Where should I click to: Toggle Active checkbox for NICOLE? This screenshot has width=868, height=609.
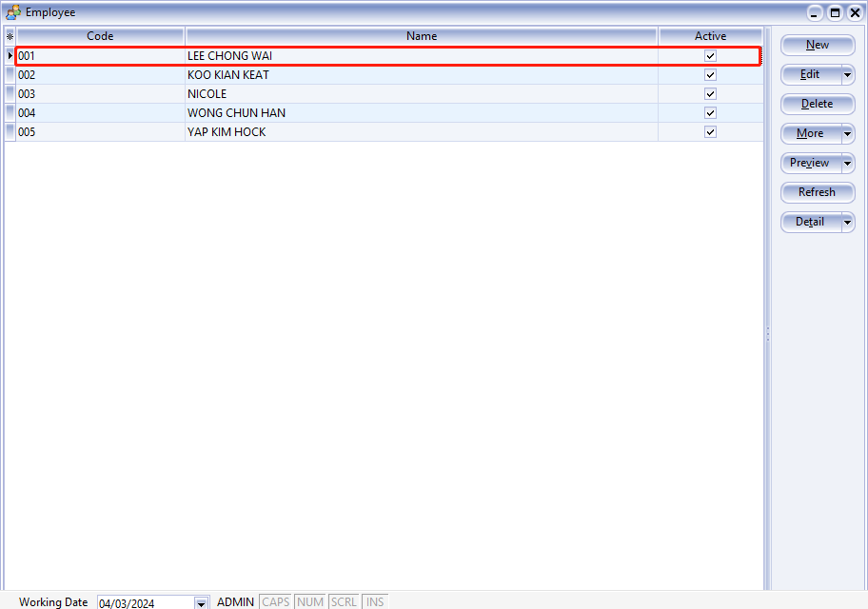coord(710,94)
